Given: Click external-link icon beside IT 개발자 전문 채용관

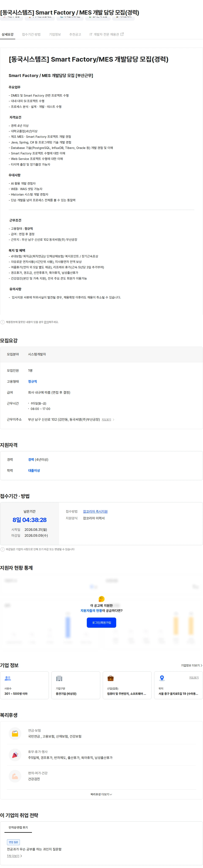Looking at the screenshot, I should [122, 34].
